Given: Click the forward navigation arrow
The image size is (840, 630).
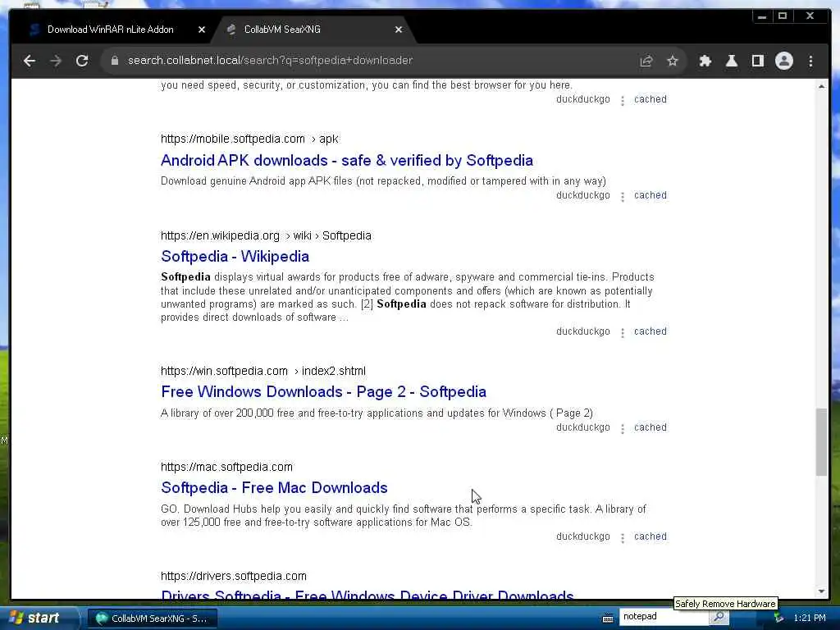Looking at the screenshot, I should 56,61.
